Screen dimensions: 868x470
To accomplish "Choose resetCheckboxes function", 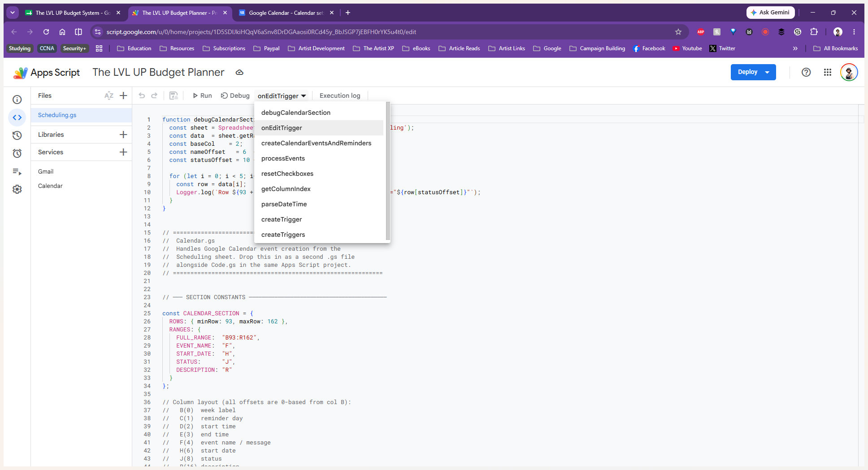I will pos(319,174).
